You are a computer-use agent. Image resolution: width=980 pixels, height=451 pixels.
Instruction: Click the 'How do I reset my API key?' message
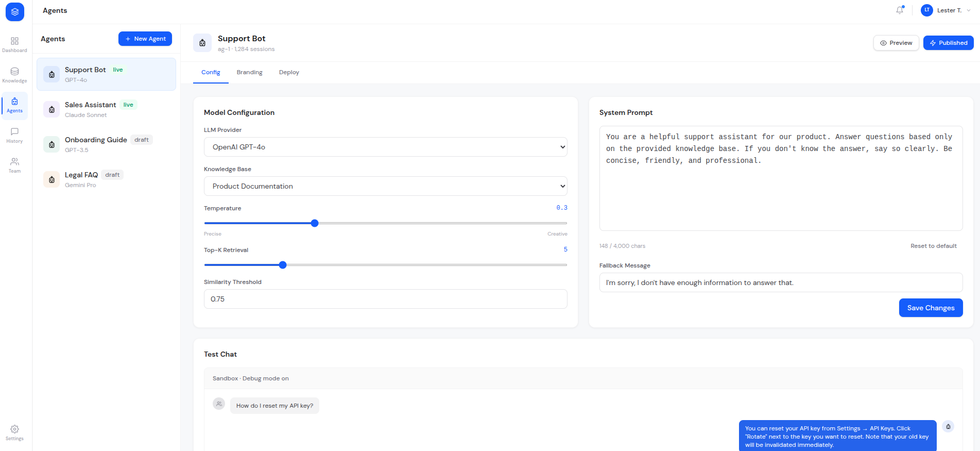pos(274,406)
